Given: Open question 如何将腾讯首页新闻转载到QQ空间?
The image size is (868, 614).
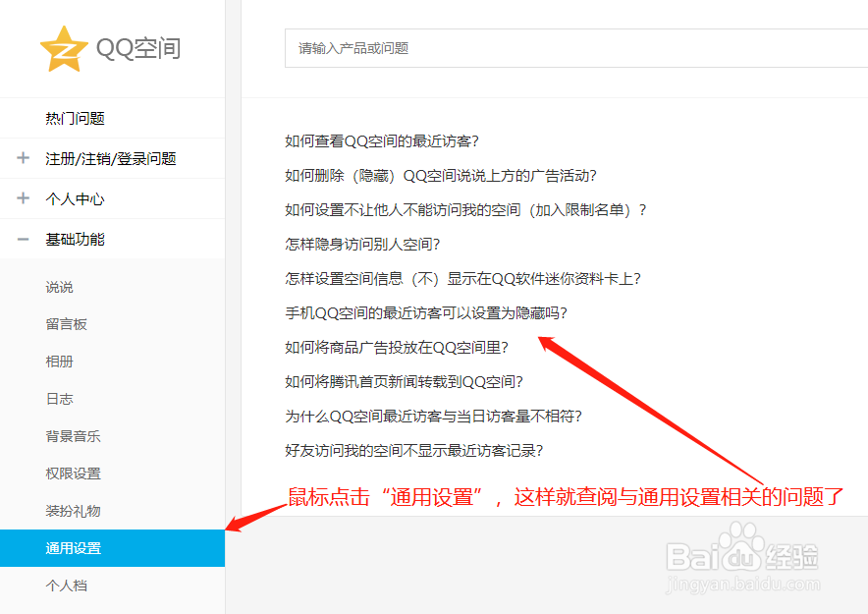Looking at the screenshot, I should click(x=404, y=381).
